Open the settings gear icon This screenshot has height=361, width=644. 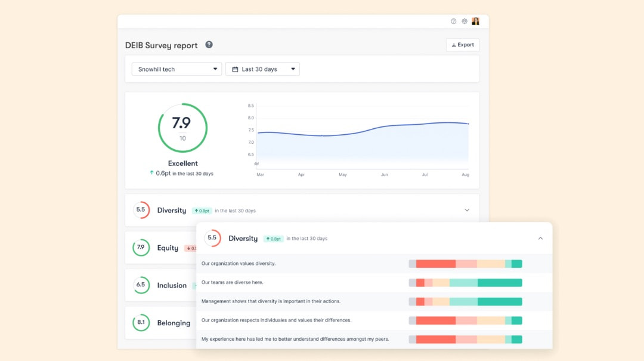[x=465, y=21]
